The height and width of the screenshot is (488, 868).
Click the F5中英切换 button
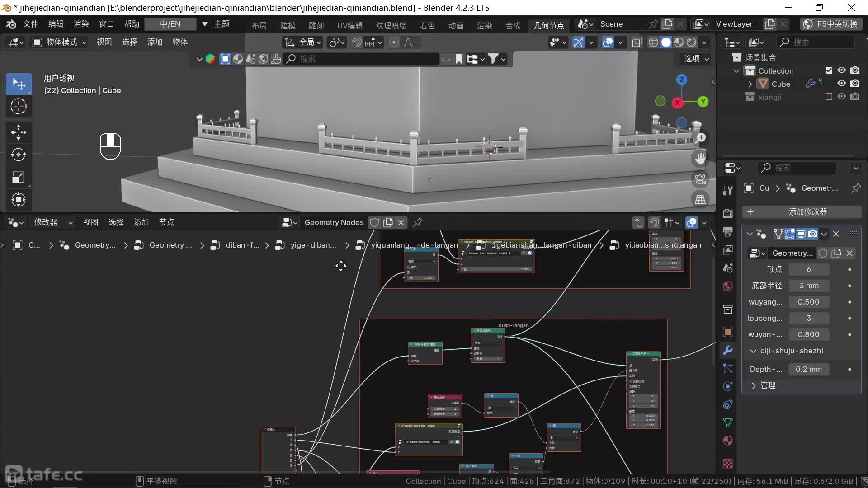(831, 24)
